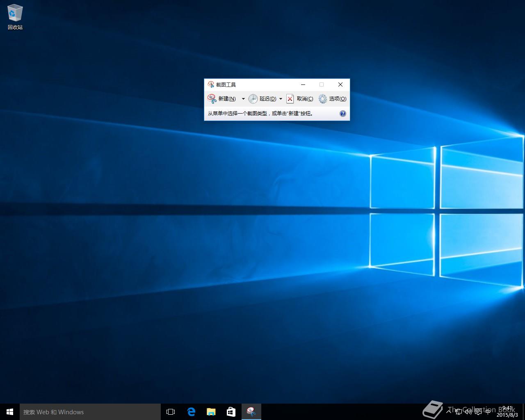The image size is (525, 420).
Task: Open the Windows Store taskbar icon
Action: pyautogui.click(x=231, y=412)
